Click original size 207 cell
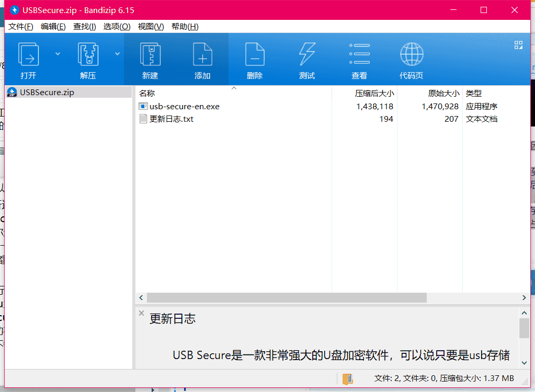This screenshot has height=392, width=535. [451, 119]
